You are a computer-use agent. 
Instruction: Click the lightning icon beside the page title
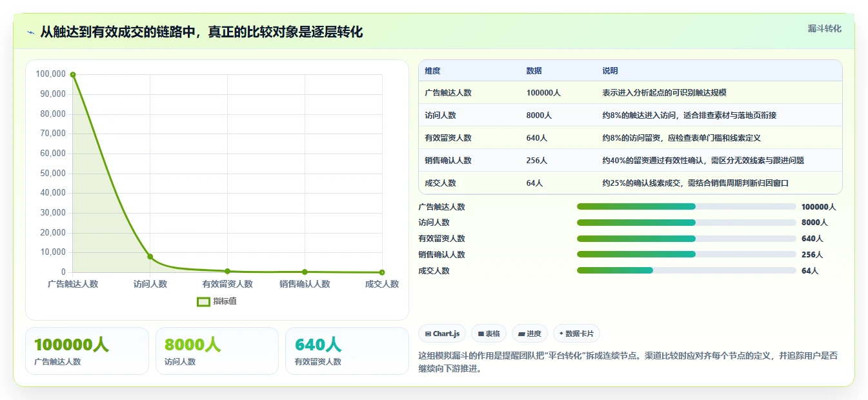pyautogui.click(x=31, y=32)
